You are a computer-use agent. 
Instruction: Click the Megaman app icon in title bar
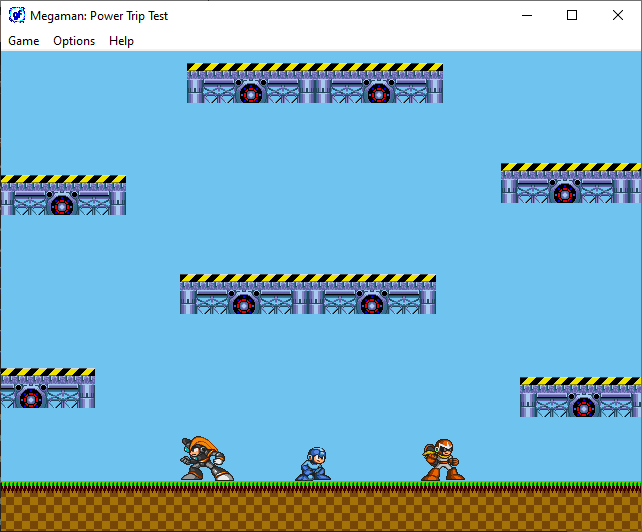click(17, 16)
